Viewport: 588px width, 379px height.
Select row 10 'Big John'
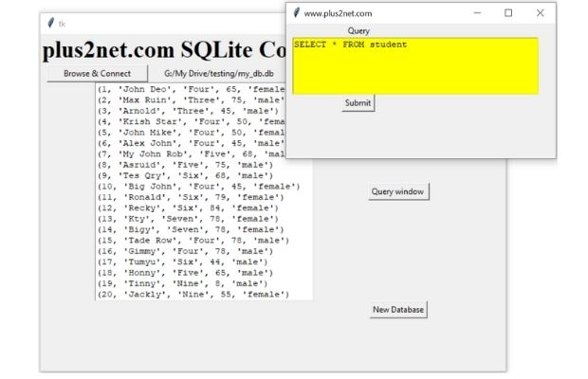[x=199, y=187]
